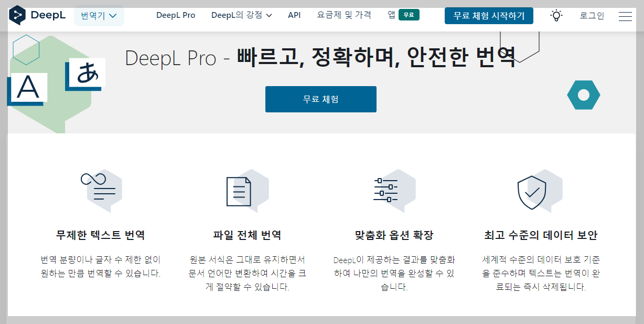Click the 무료 체험 시작하기 button
This screenshot has width=644, height=324.
point(488,15)
